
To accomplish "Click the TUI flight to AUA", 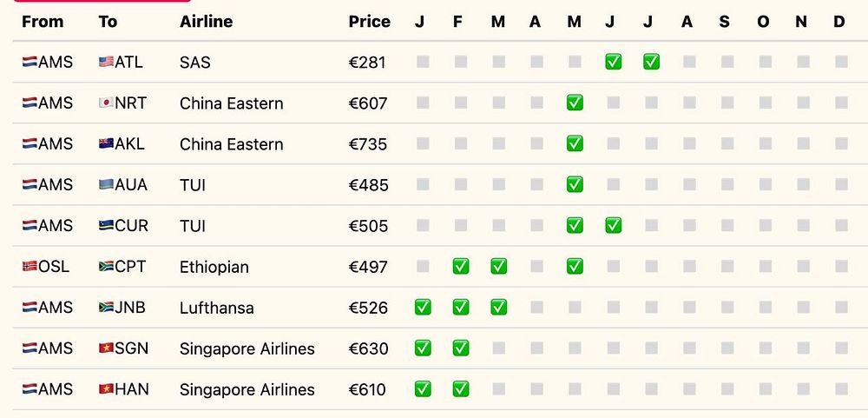I will pyautogui.click(x=193, y=185).
